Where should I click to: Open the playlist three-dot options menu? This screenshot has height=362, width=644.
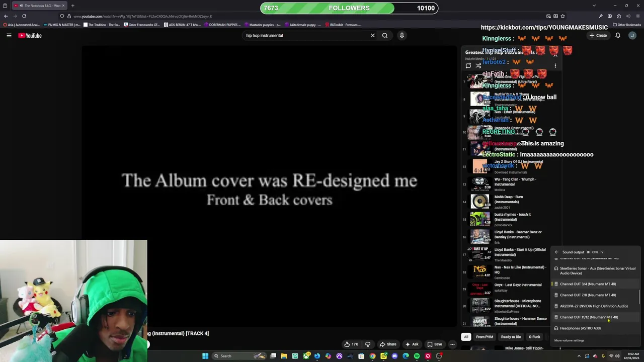click(x=555, y=65)
